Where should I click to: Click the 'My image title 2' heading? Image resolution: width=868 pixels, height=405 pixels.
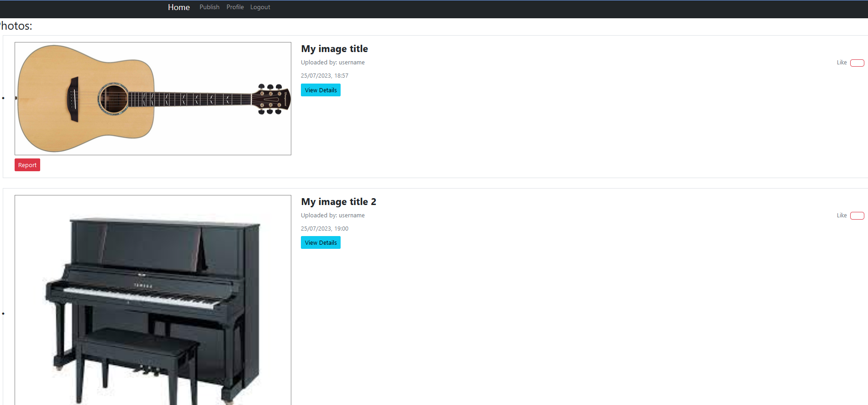[338, 202]
